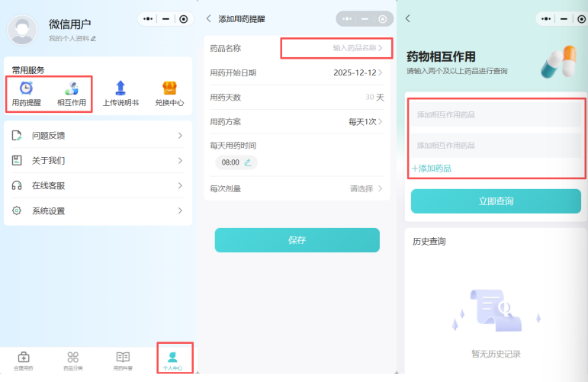Go back from 添加用药提醒 screen
Viewport: 588px width, 382px height.
[x=209, y=19]
